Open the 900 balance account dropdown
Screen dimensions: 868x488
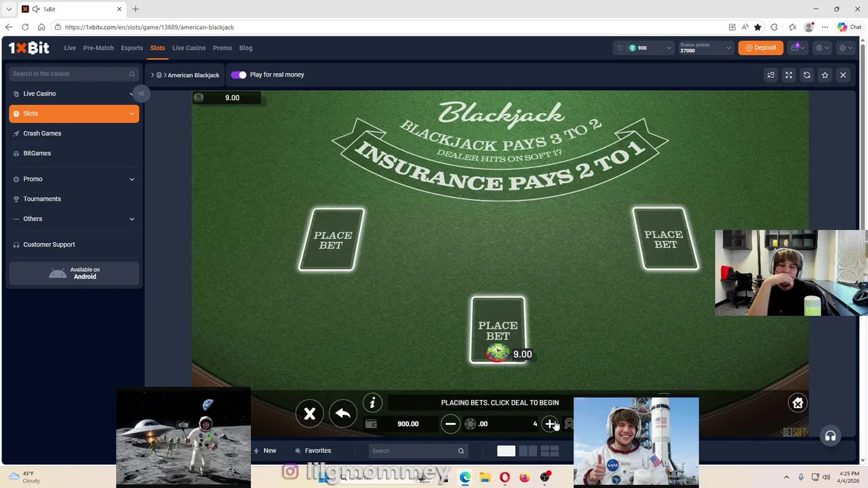tap(650, 48)
